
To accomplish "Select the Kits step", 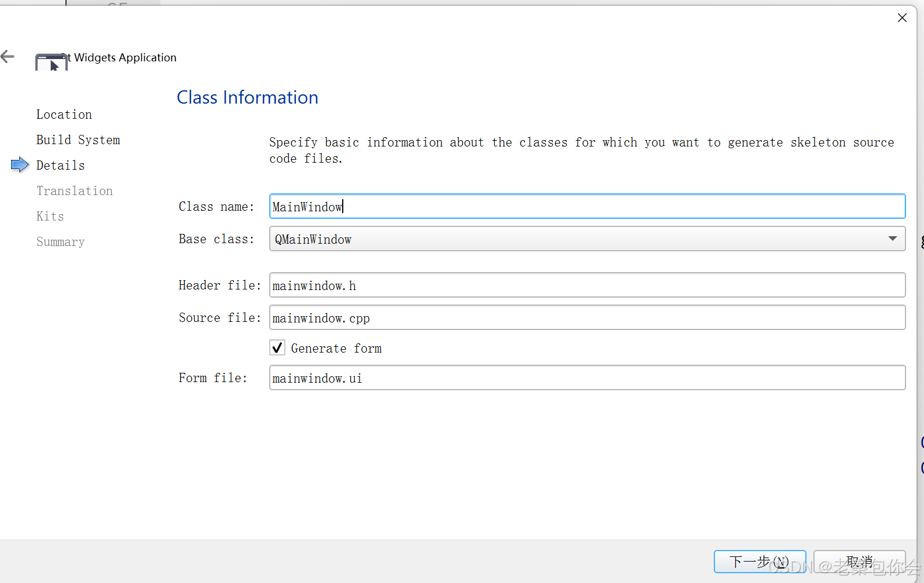I will pos(50,217).
